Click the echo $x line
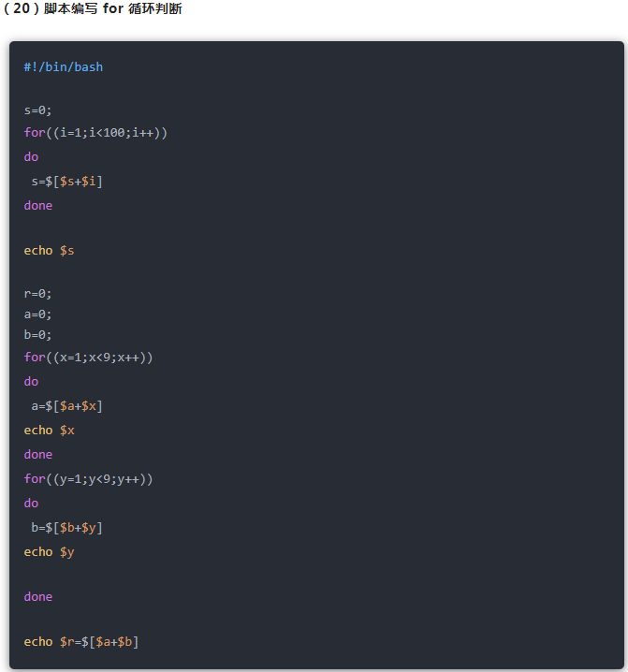 tap(49, 430)
